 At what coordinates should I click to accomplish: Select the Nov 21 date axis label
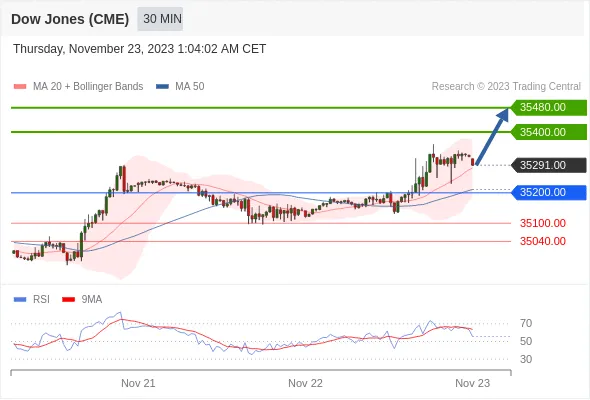click(x=138, y=383)
